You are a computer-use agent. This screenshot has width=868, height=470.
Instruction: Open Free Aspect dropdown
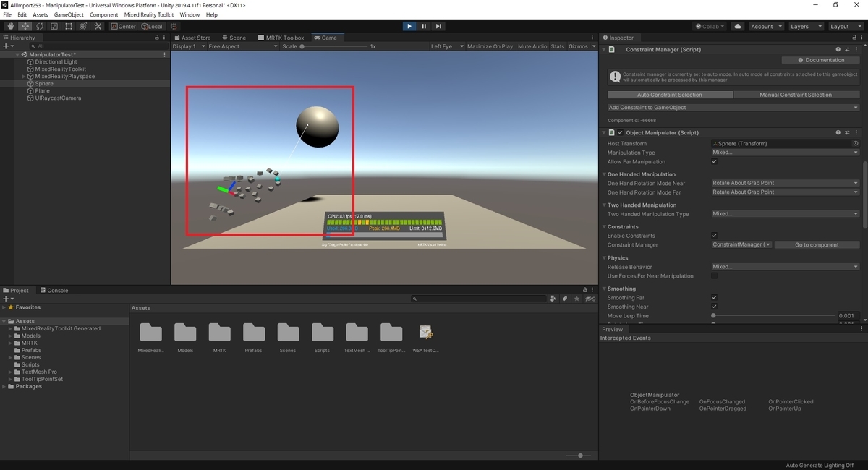[x=242, y=46]
